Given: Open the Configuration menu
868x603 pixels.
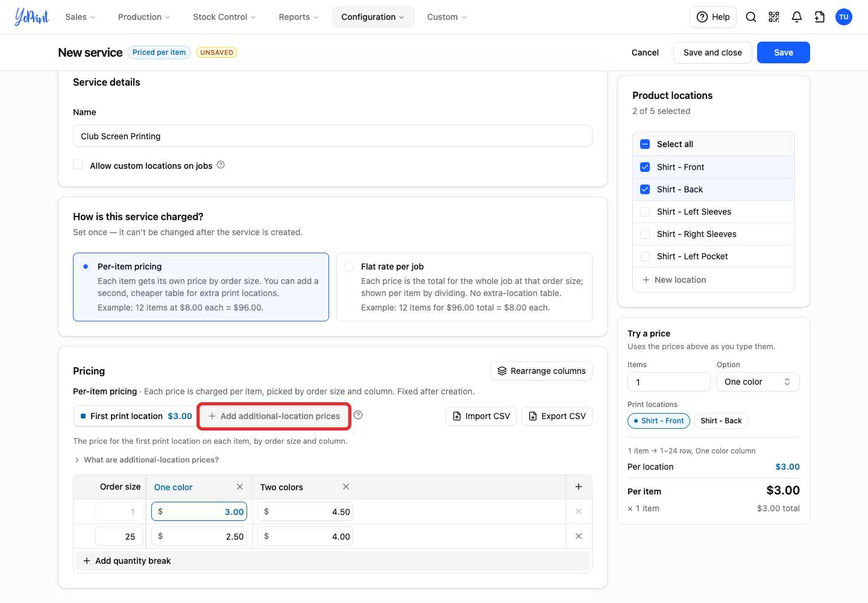Looking at the screenshot, I should (x=373, y=17).
